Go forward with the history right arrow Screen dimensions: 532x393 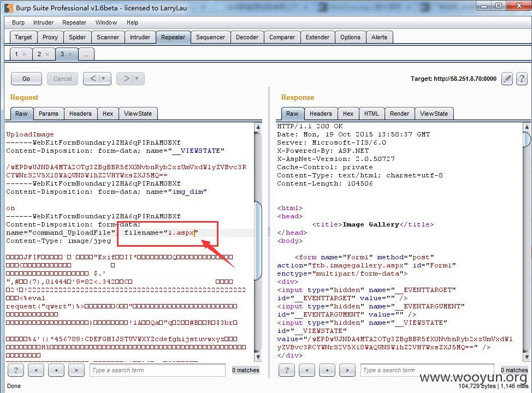pyautogui.click(x=126, y=79)
